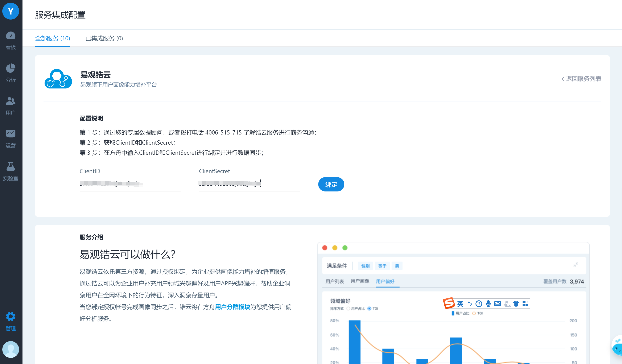The height and width of the screenshot is (364, 622).
Task: Click the 覆盖用户数 3,974 value
Action: 577,282
